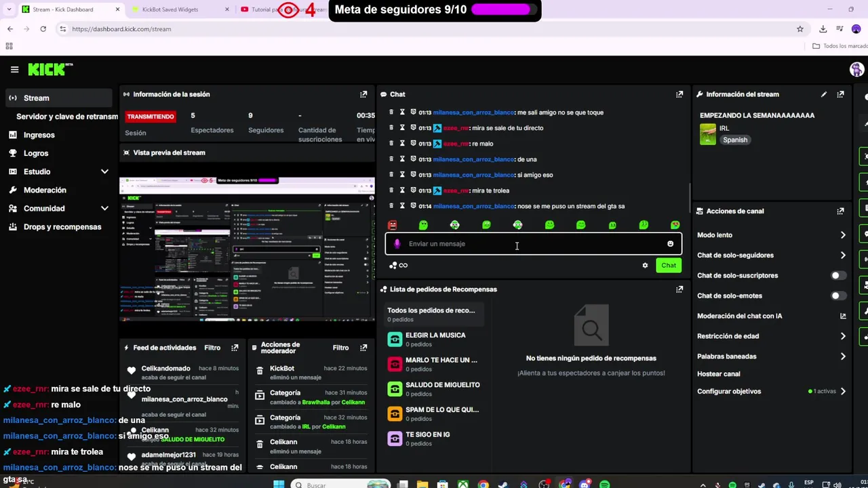Select TE SIGO EN IG reward

click(x=434, y=439)
